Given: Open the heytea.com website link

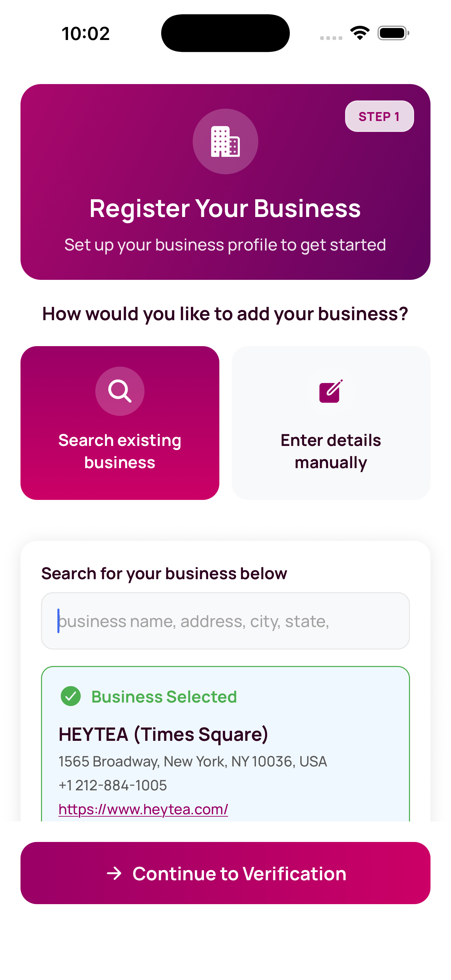Looking at the screenshot, I should tap(142, 809).
